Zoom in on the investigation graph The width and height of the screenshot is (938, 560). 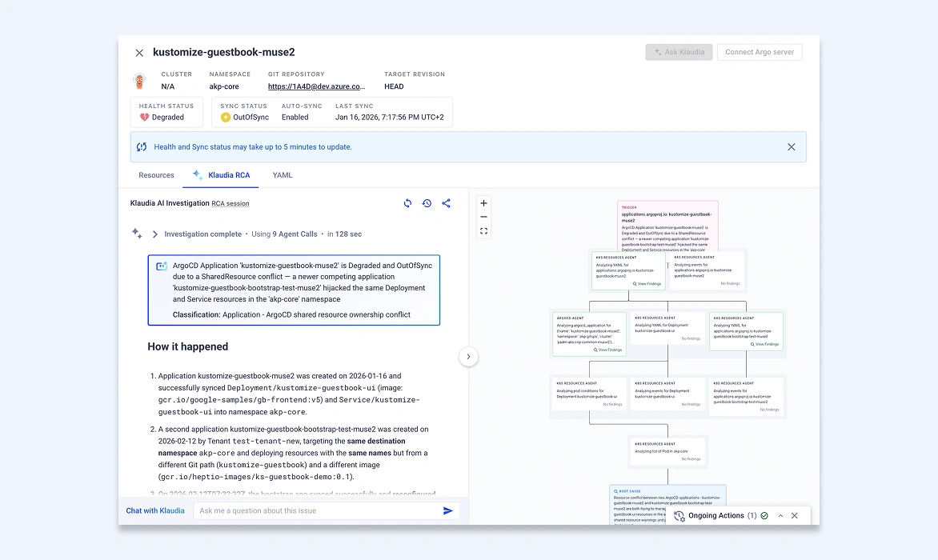(x=484, y=203)
